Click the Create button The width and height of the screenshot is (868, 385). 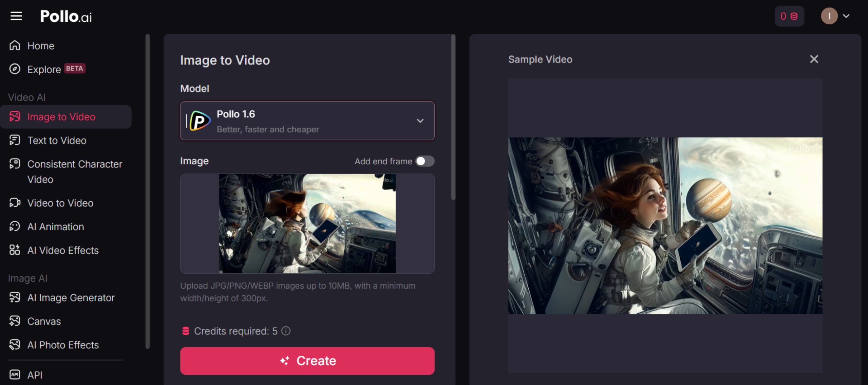pos(307,361)
